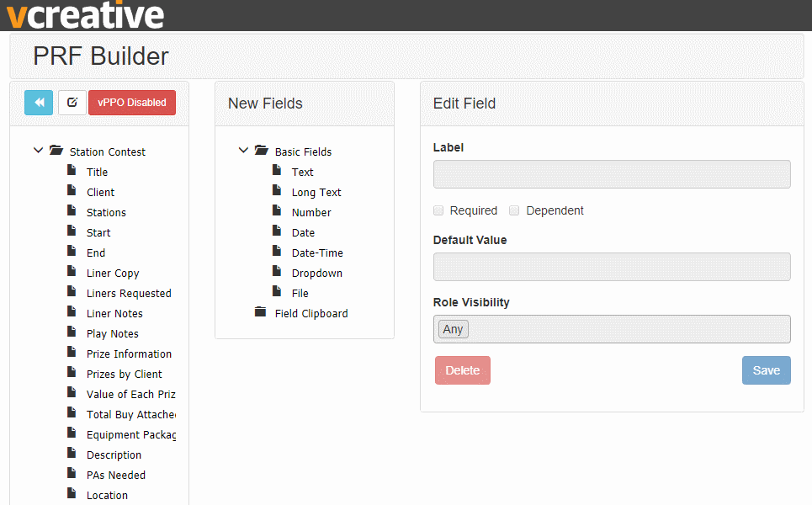
Task: Select the Start field in tree
Action: point(98,232)
